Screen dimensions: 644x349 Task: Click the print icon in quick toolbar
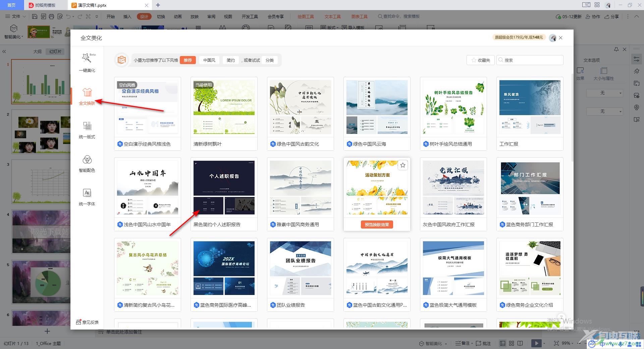point(51,16)
